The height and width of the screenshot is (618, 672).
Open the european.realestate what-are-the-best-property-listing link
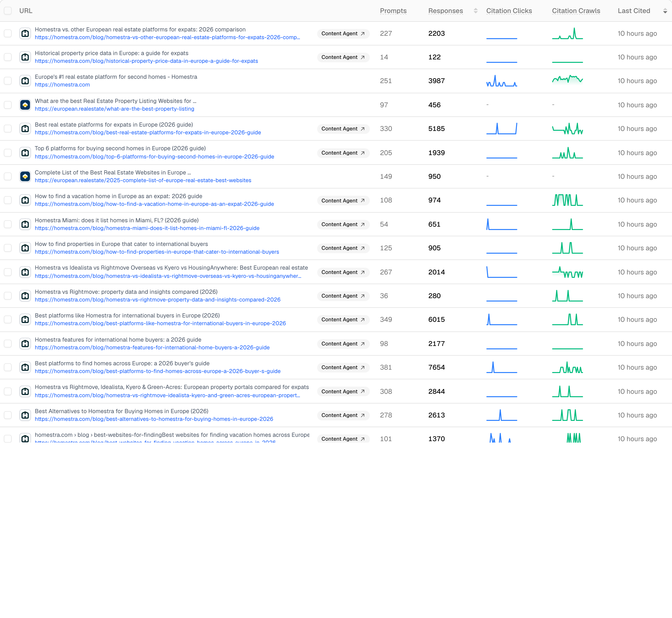coord(114,109)
